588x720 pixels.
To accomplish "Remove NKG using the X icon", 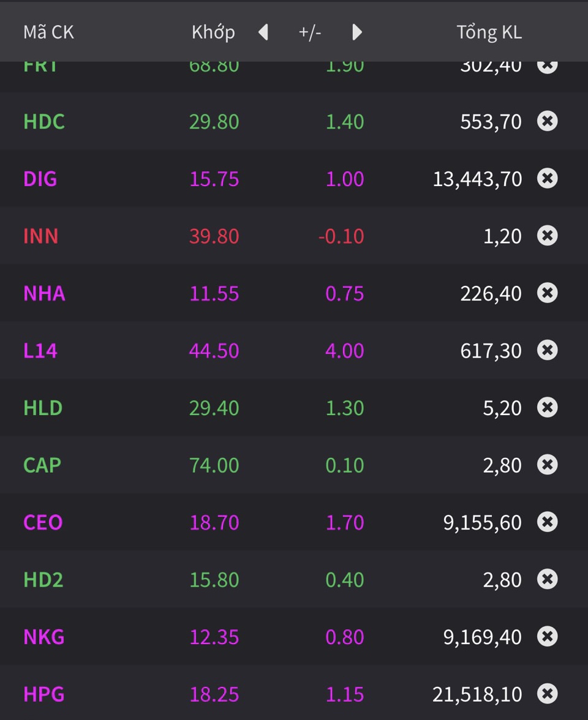I will pyautogui.click(x=547, y=637).
